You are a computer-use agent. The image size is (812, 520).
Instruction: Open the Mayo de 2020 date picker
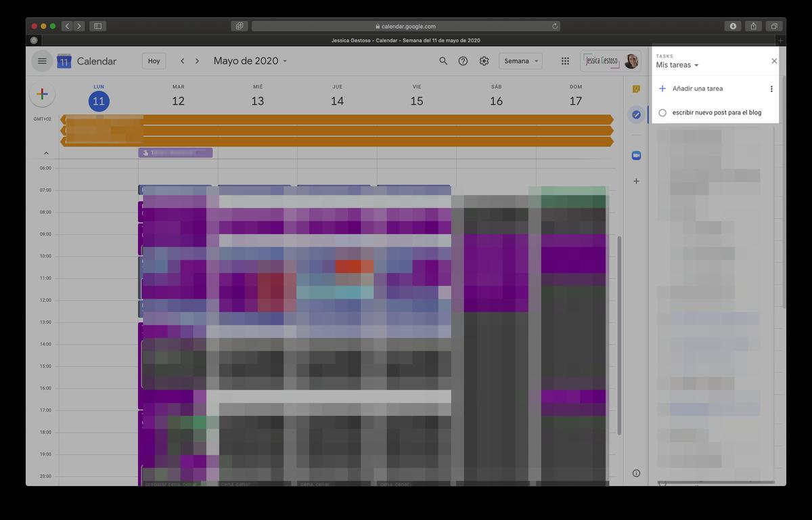pyautogui.click(x=250, y=61)
